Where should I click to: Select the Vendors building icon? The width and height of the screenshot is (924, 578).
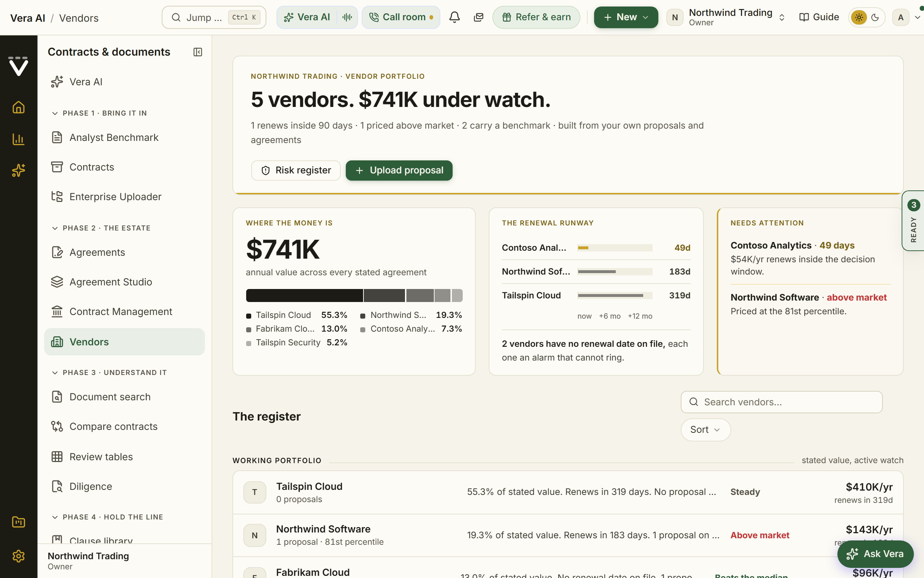pyautogui.click(x=57, y=342)
